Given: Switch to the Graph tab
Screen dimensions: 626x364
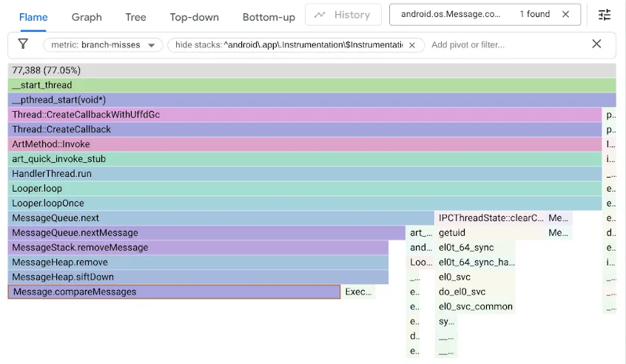Looking at the screenshot, I should 87,17.
